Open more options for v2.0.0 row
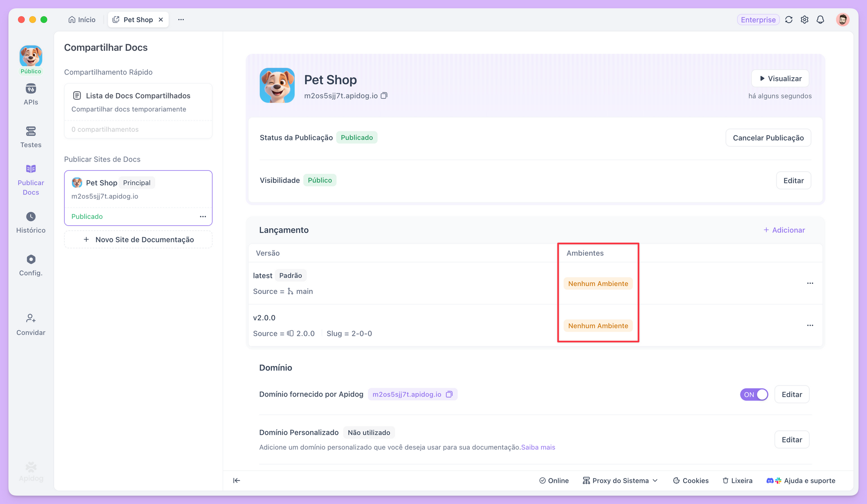The height and width of the screenshot is (504, 867). click(810, 325)
